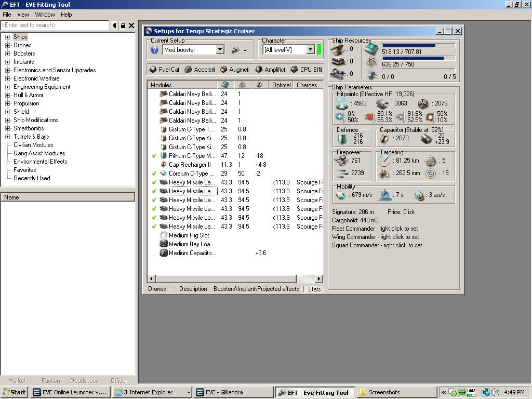Click the capacitor icon showing 2070

(385, 138)
